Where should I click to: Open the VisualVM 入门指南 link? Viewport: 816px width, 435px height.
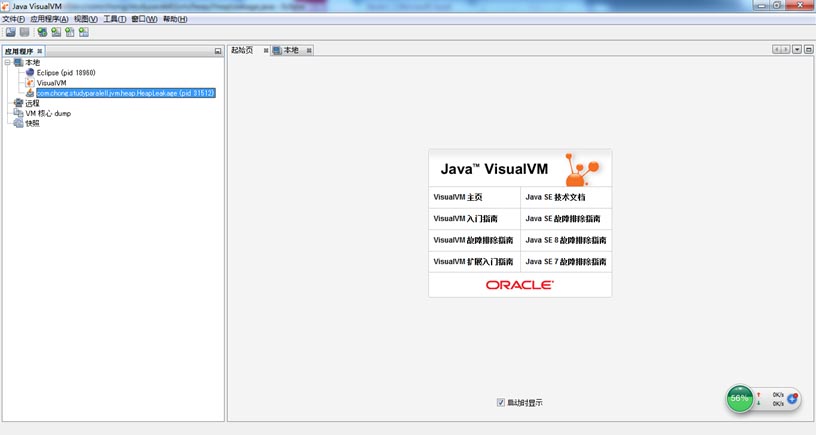click(x=465, y=218)
